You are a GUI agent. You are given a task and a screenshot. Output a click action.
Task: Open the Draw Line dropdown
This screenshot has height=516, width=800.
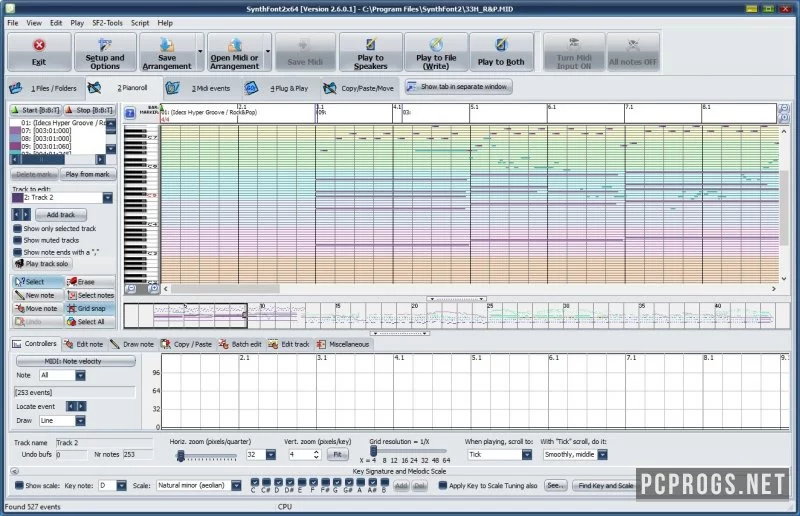[x=80, y=421]
